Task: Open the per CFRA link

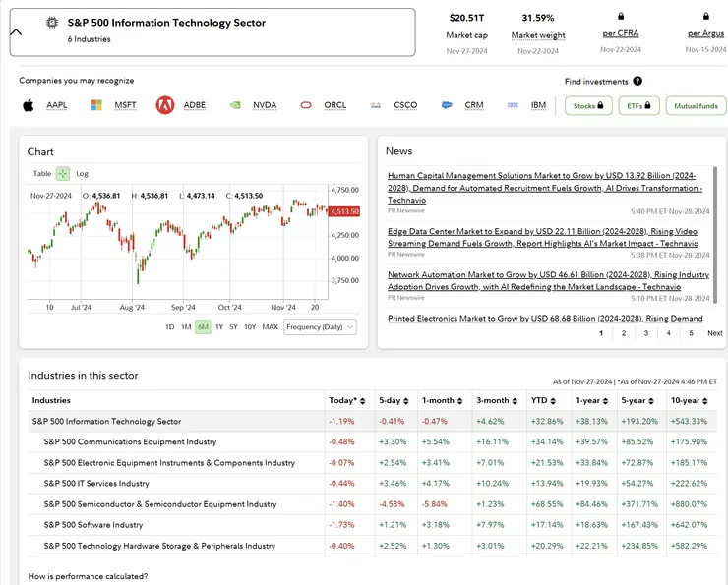Action: tap(621, 33)
